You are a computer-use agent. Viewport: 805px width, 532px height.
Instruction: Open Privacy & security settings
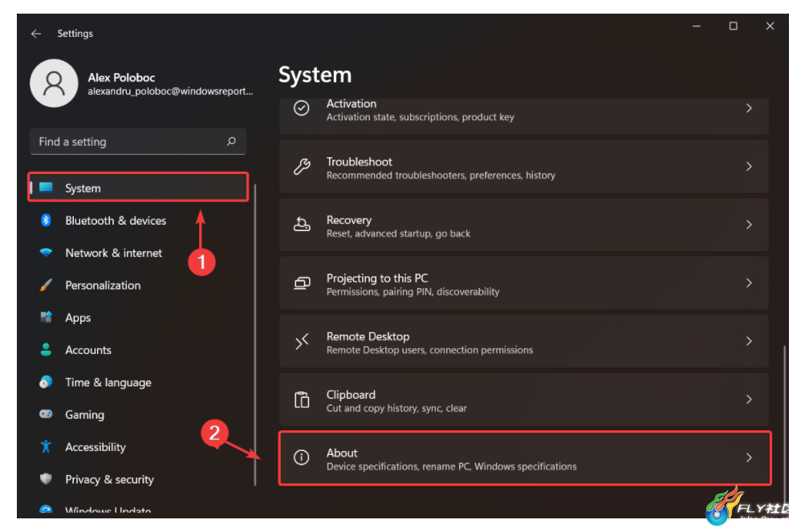click(x=138, y=479)
